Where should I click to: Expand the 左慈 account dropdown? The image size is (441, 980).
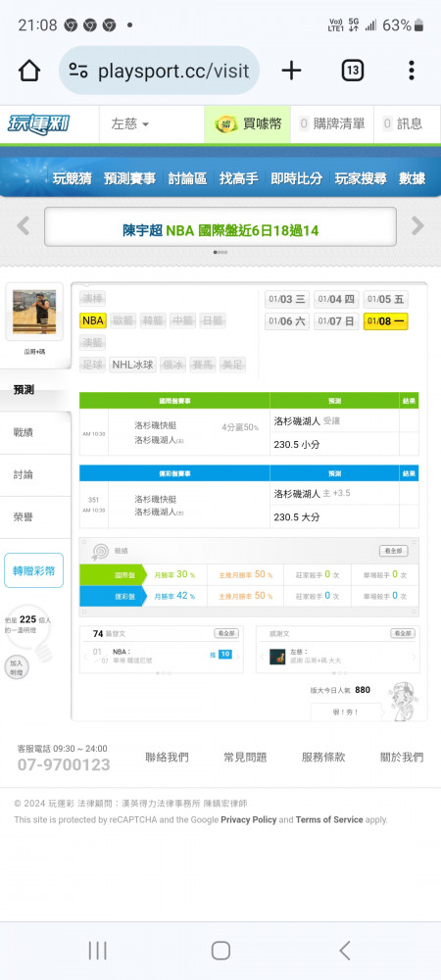point(130,123)
